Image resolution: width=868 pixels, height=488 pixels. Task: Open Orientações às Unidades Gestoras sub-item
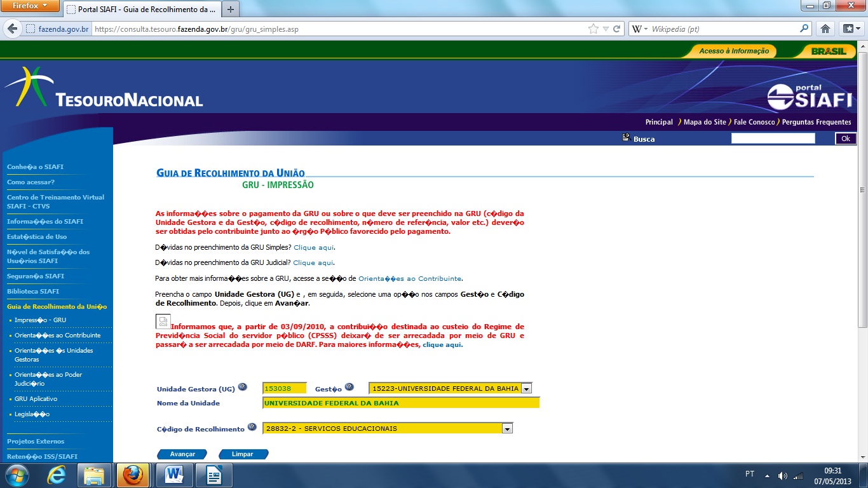click(x=54, y=355)
